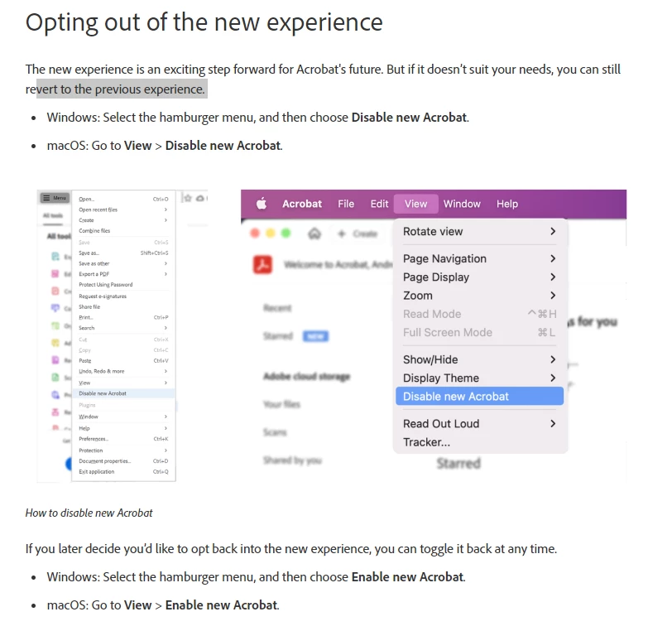Expand Display Theme submenu arrow
Screen dimensions: 672x631
pos(553,378)
